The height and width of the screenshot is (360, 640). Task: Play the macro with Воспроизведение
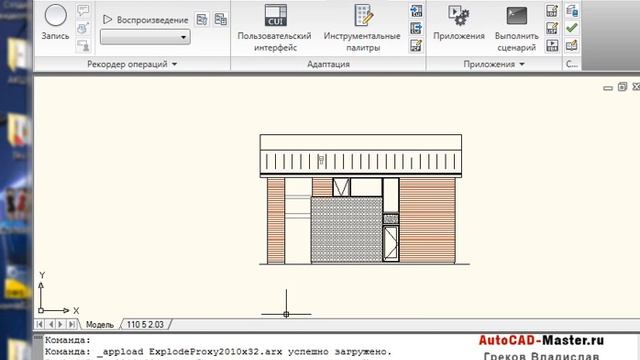click(x=145, y=20)
